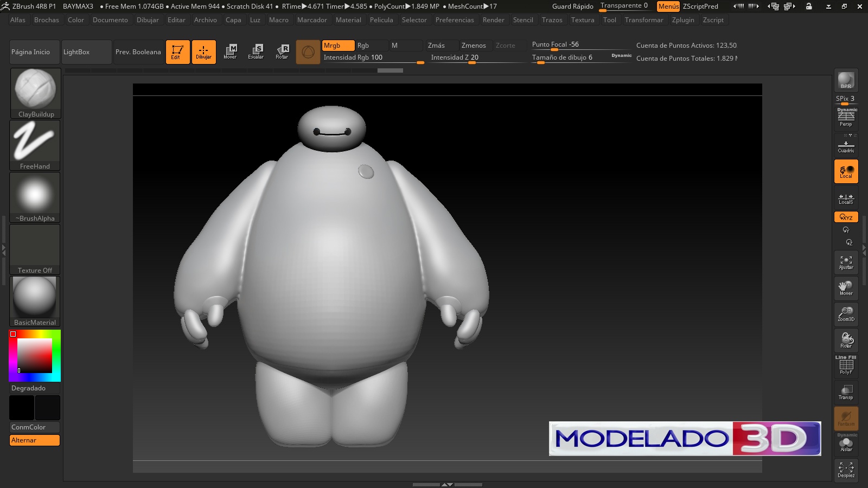Click the Mover hand navigation button
The width and height of the screenshot is (868, 488).
(846, 288)
